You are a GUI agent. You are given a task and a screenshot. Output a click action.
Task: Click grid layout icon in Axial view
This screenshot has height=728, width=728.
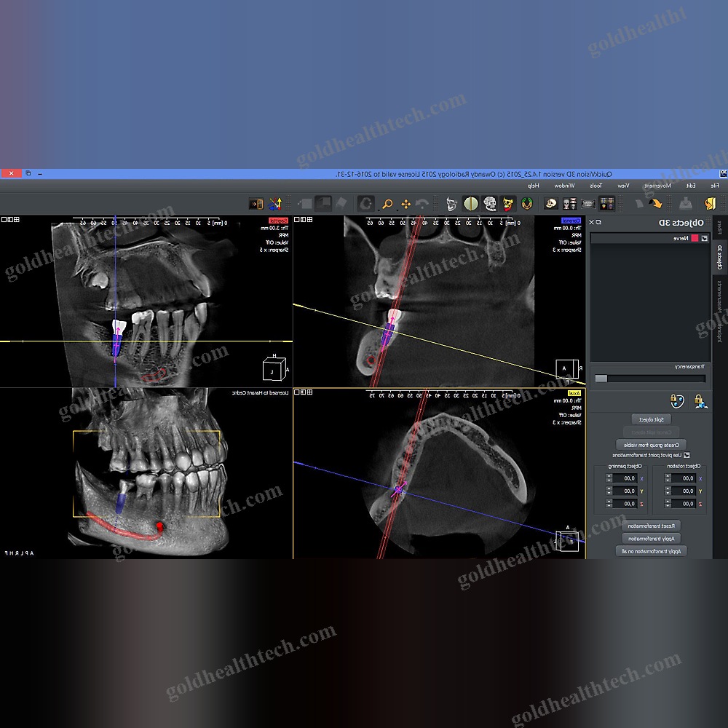click(309, 392)
